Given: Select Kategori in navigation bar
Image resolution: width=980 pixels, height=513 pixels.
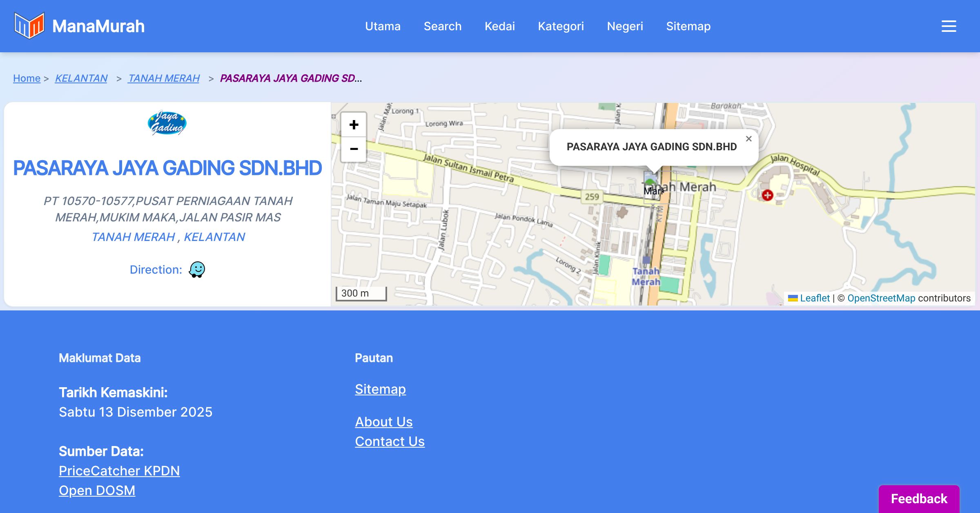Looking at the screenshot, I should tap(561, 26).
